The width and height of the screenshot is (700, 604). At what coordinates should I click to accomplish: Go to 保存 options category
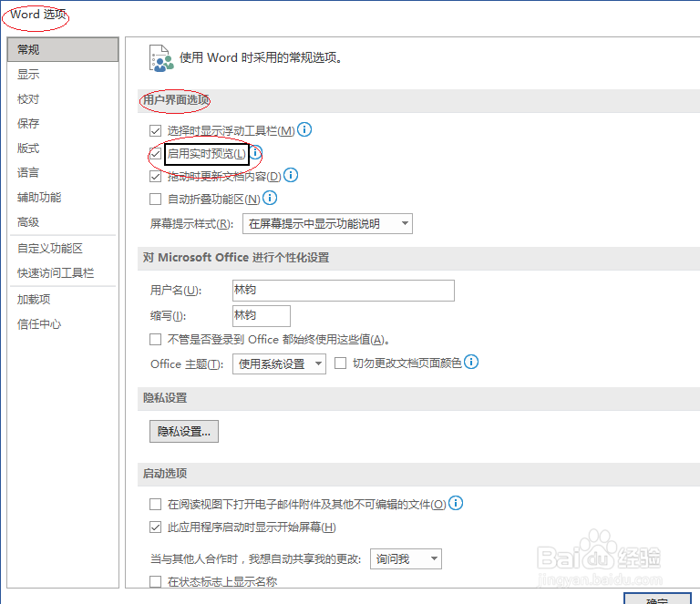coord(63,124)
